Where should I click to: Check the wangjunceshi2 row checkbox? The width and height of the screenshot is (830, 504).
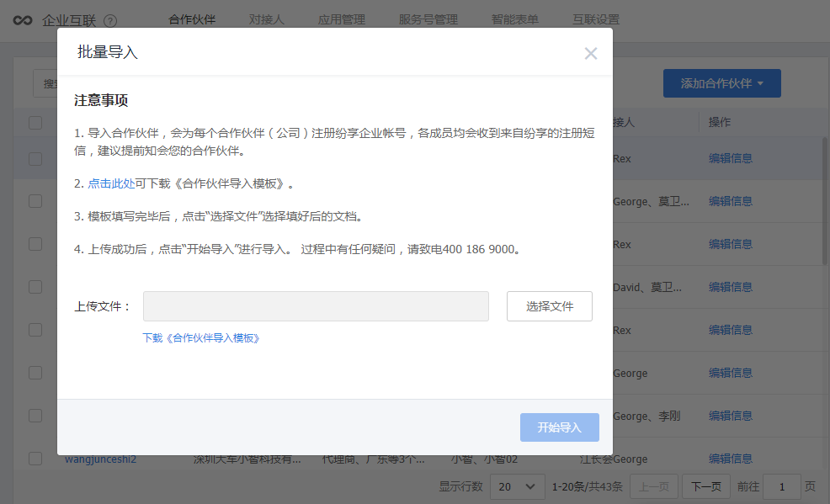[x=35, y=459]
